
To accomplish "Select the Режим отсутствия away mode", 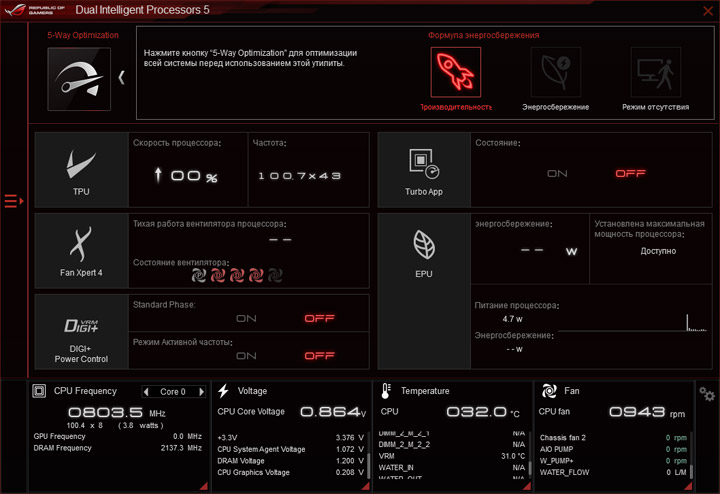I will tap(656, 72).
